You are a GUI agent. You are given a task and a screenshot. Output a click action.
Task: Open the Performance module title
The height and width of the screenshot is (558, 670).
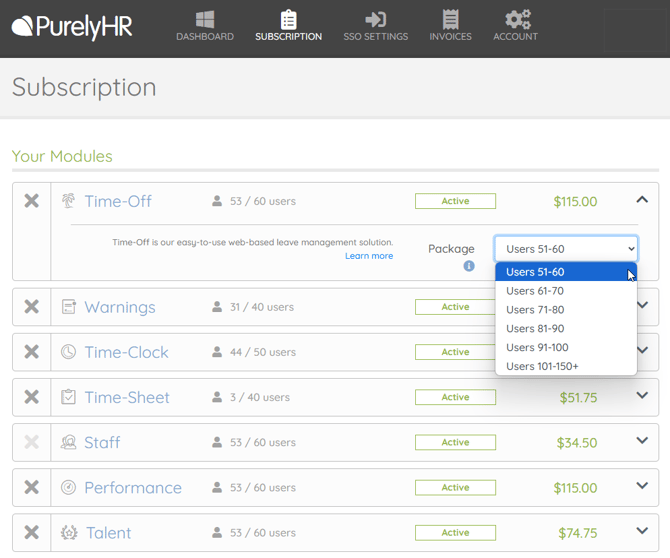coord(133,488)
